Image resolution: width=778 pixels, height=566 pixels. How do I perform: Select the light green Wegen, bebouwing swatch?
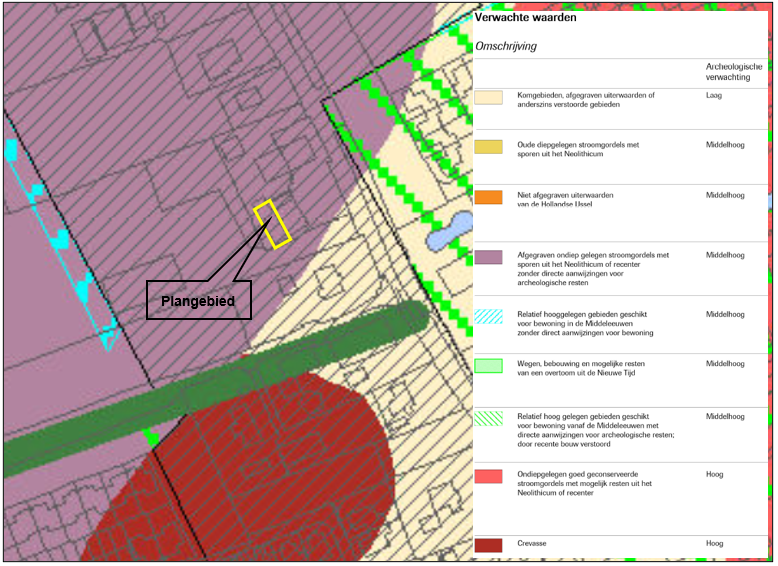pyautogui.click(x=488, y=366)
